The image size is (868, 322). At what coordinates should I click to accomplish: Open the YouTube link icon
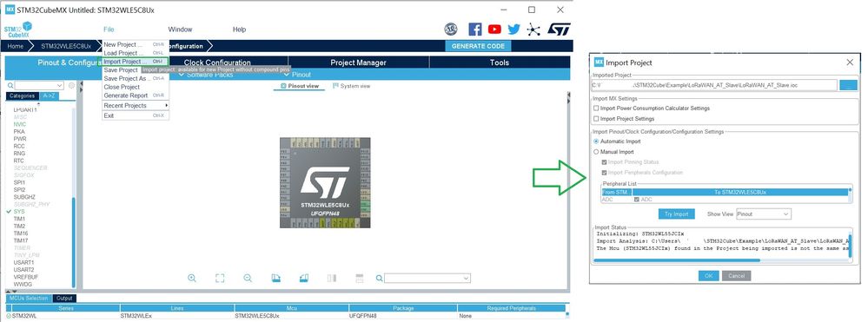tap(494, 30)
